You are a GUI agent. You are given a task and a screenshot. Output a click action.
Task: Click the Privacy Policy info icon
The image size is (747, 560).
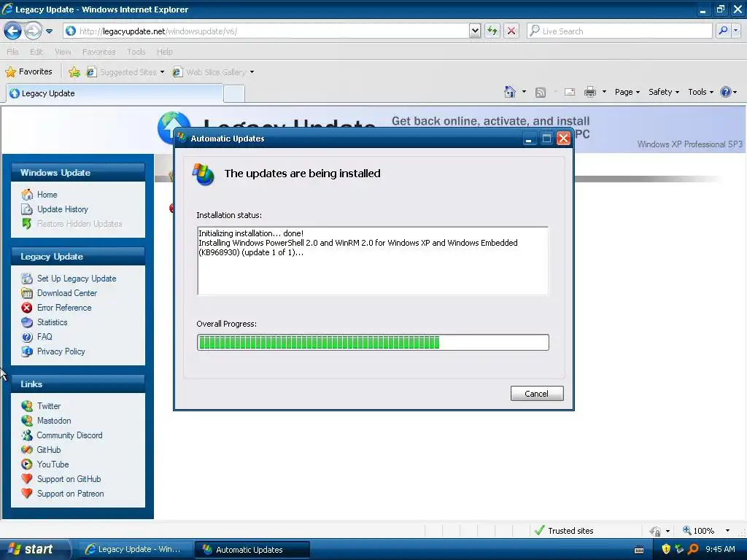[x=27, y=351]
